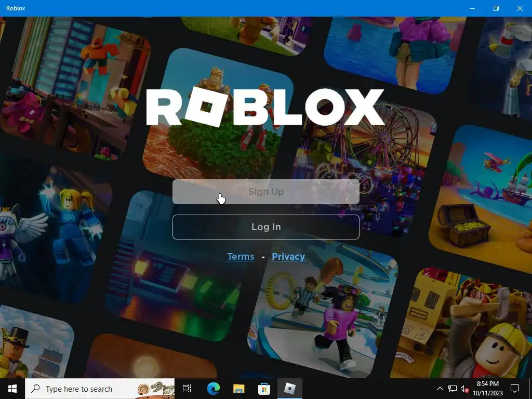Screen dimensions: 532x399
Task: Open the Log In screen
Action: (x=265, y=227)
